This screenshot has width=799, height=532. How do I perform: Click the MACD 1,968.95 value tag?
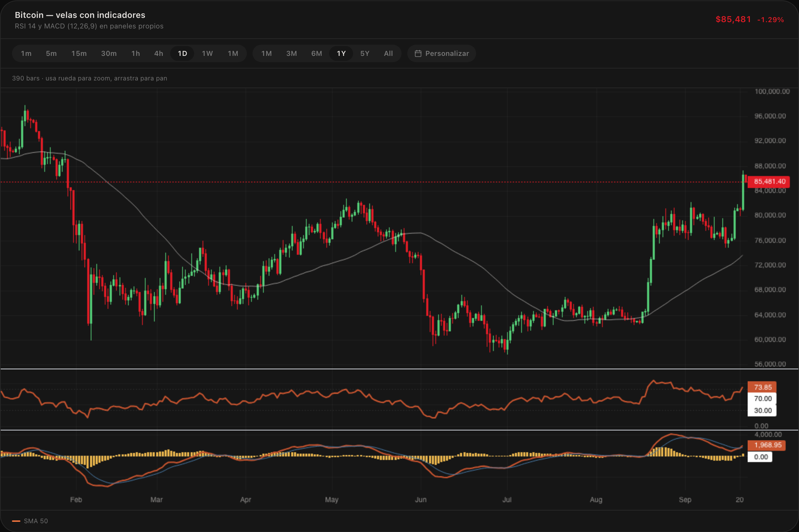[767, 445]
